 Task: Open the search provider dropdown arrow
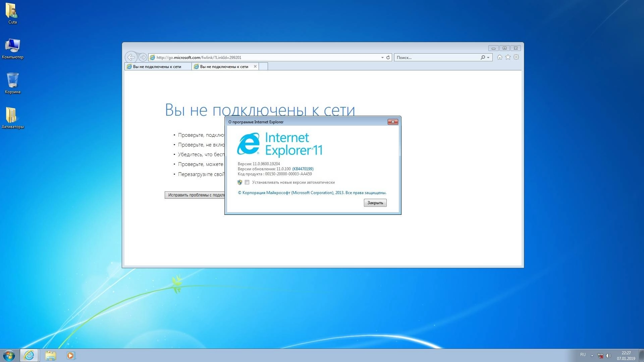coord(488,58)
